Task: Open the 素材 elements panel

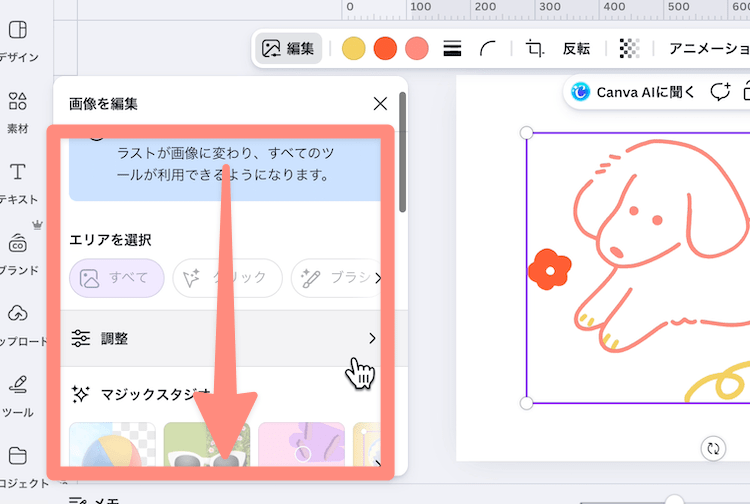Action: [x=18, y=112]
